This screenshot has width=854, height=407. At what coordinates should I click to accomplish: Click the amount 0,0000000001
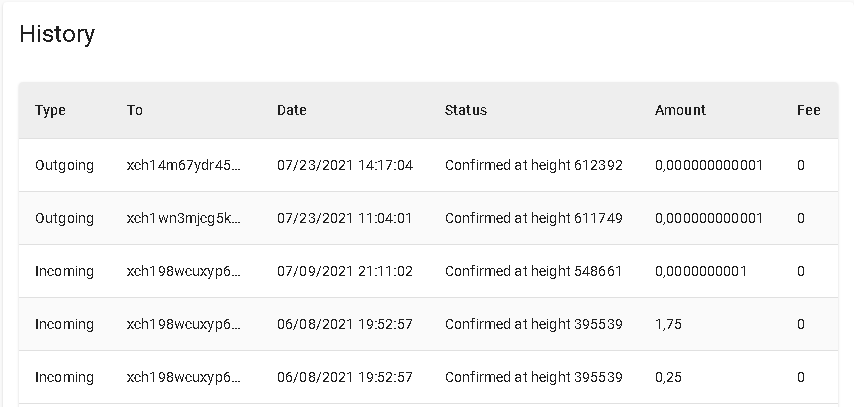pyautogui.click(x=700, y=271)
